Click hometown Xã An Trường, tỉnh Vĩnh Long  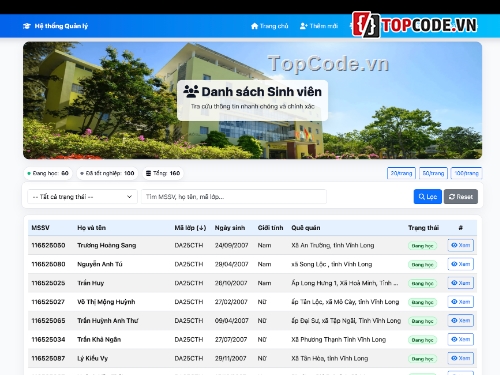(333, 245)
